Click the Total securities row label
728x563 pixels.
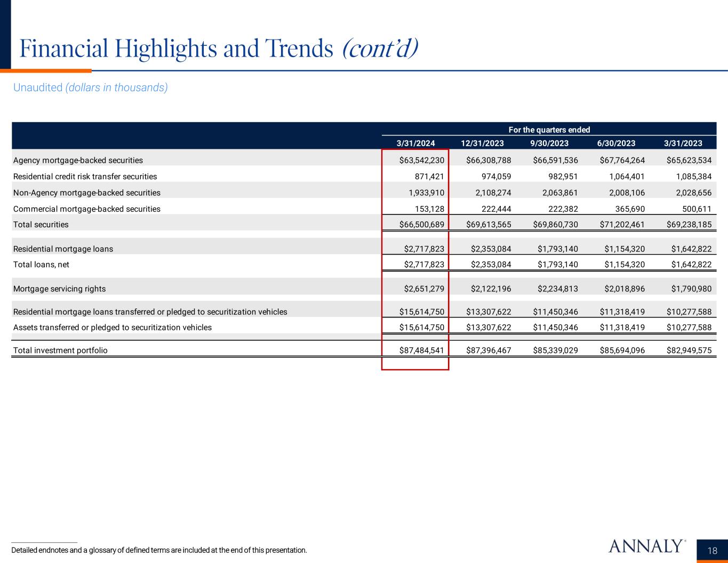[41, 225]
